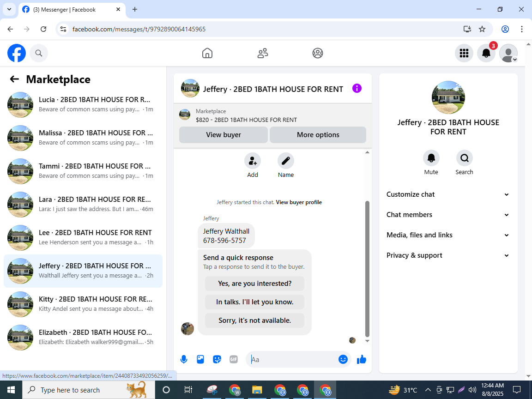The height and width of the screenshot is (399, 532).
Task: Reload the page in browser toolbar
Action: point(43,29)
